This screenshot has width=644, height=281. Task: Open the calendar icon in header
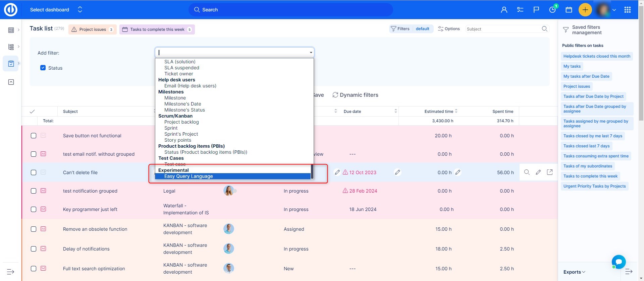pos(569,10)
